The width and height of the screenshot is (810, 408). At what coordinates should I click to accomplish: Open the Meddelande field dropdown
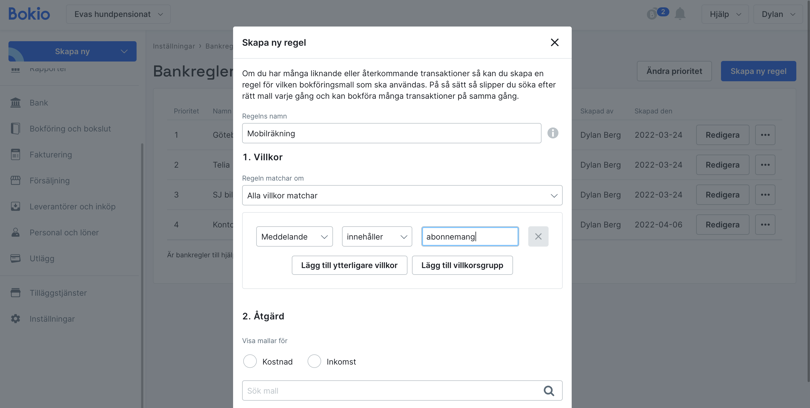pos(294,237)
